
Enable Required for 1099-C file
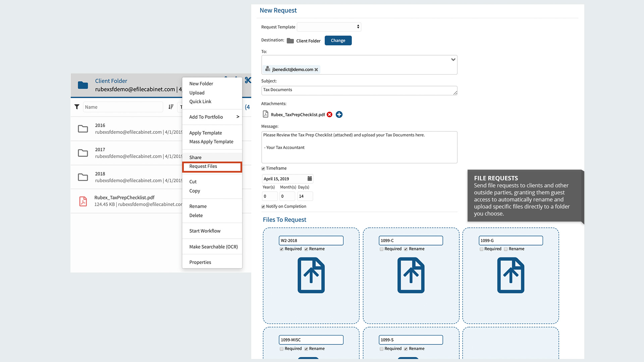pyautogui.click(x=381, y=249)
